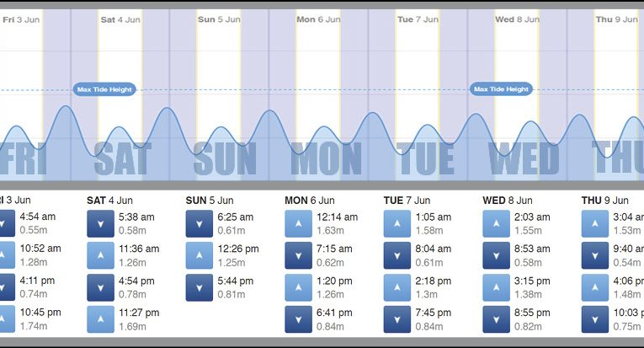Viewport: 644px width, 348px height.
Task: Select the low tide arrow at Sunday 6:25 am
Action: point(200,222)
